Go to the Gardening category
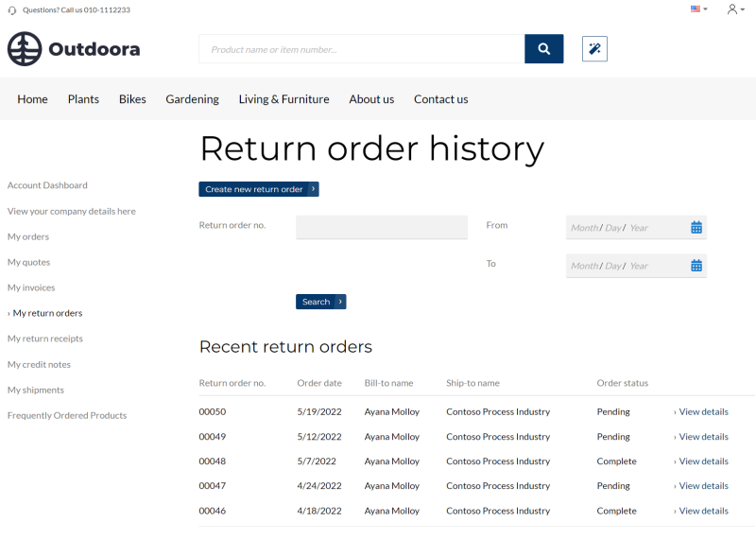 coord(193,99)
